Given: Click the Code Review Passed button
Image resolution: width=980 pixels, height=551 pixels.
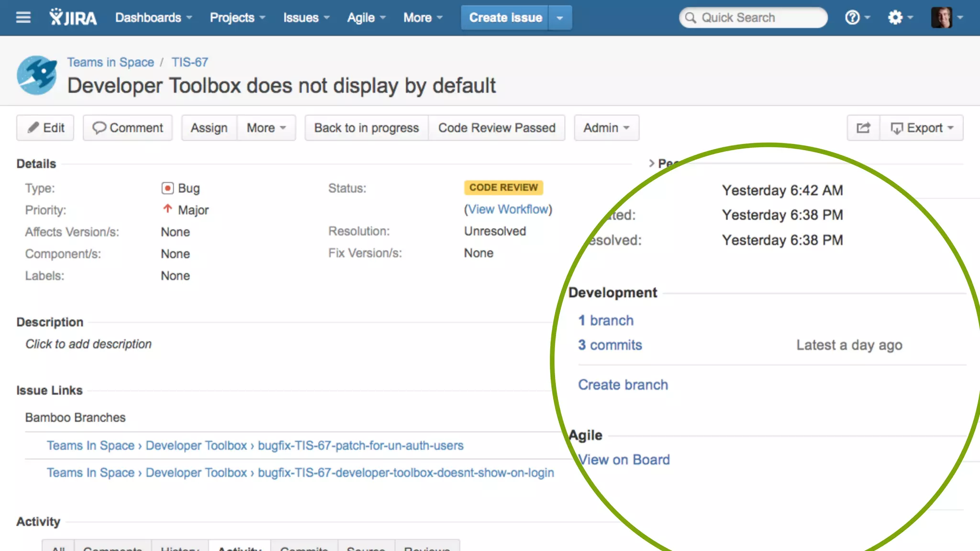Looking at the screenshot, I should 497,128.
